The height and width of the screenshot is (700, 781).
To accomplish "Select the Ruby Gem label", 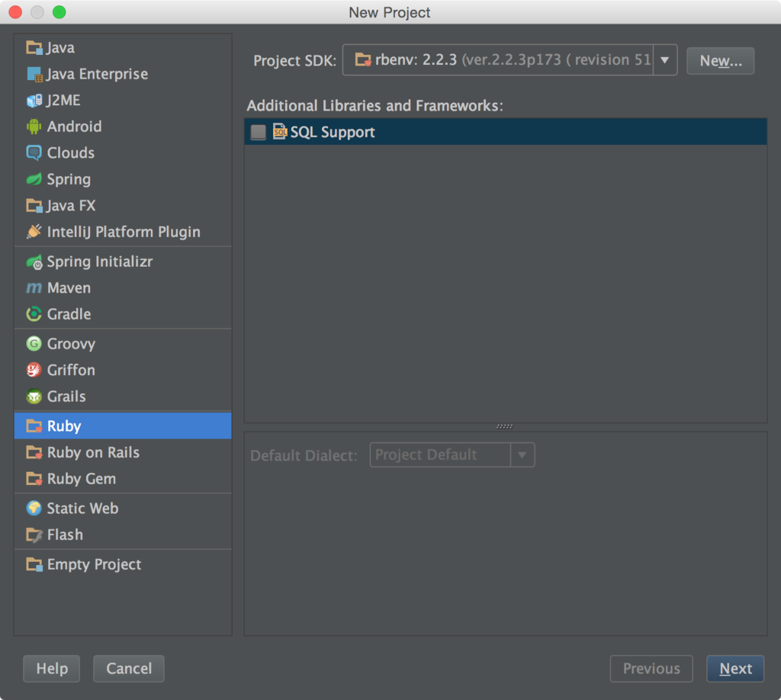I will (82, 479).
